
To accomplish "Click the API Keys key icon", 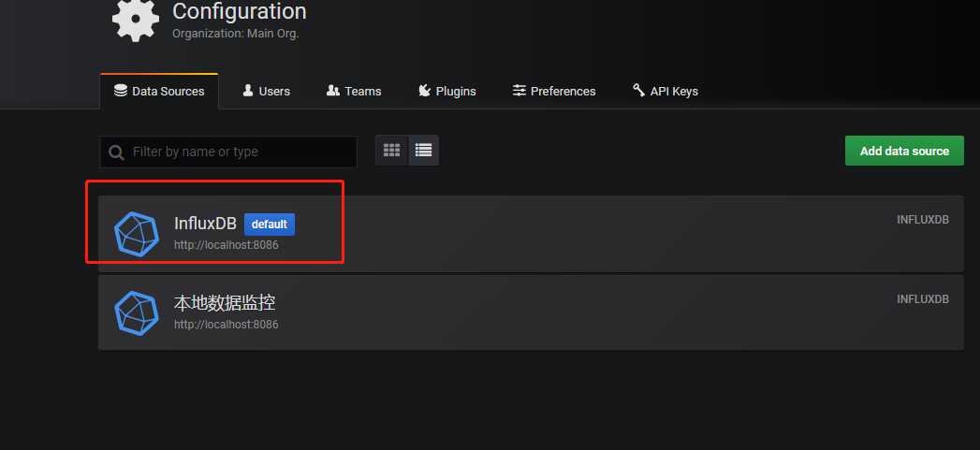I will pyautogui.click(x=638, y=91).
